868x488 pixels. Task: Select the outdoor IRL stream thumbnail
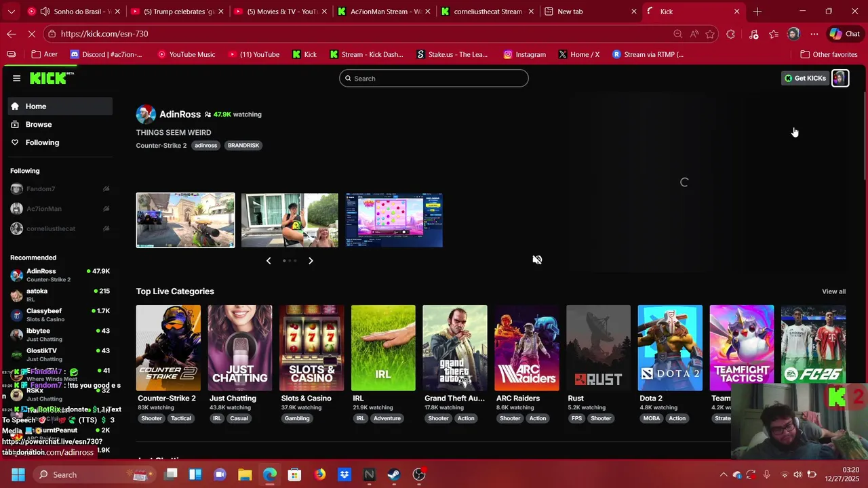pyautogui.click(x=290, y=220)
